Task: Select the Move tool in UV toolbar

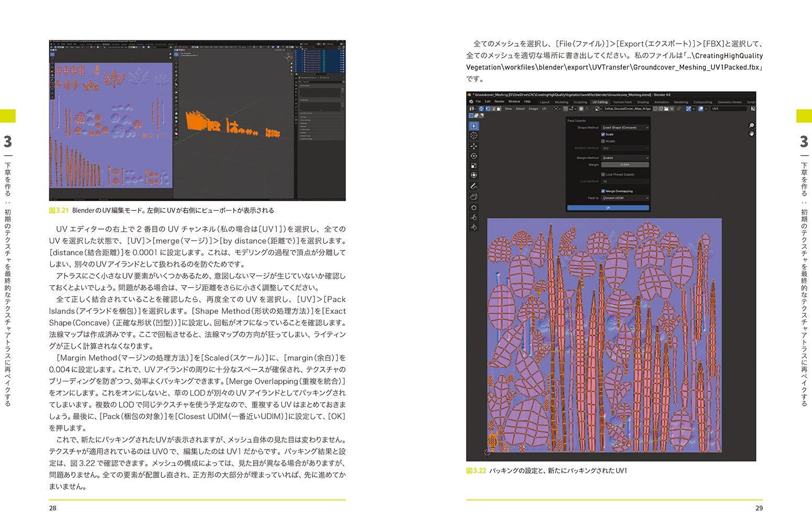Action: [474, 146]
